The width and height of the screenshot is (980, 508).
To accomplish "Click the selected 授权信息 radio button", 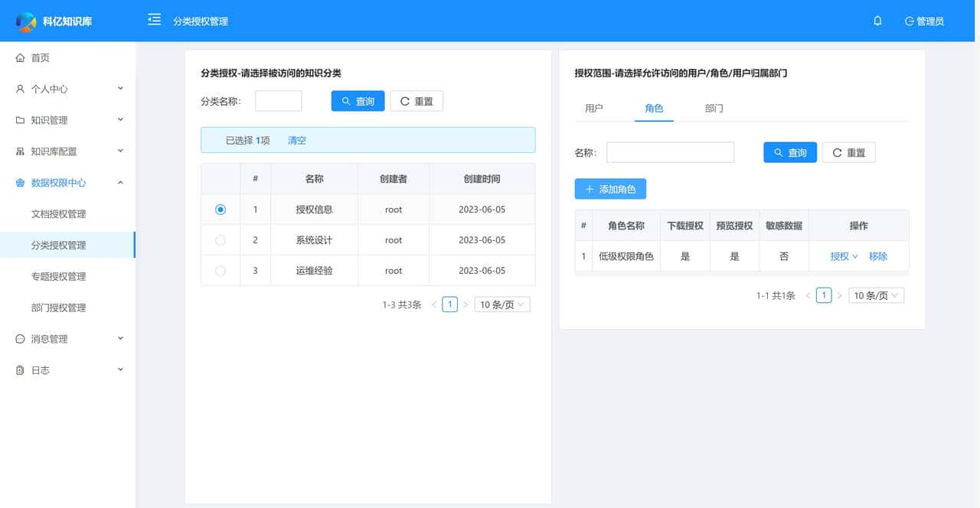I will (x=220, y=208).
